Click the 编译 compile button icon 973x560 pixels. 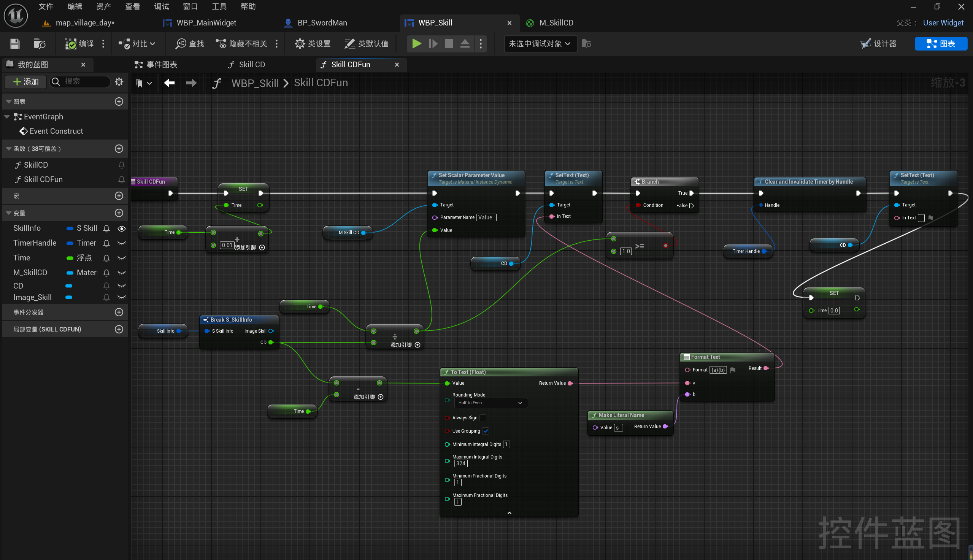pos(71,44)
